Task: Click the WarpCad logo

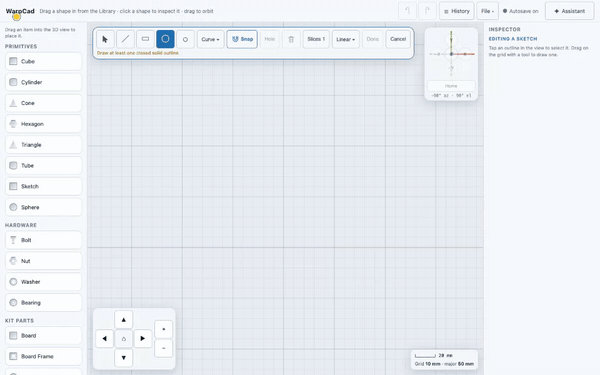Action: 20,11
